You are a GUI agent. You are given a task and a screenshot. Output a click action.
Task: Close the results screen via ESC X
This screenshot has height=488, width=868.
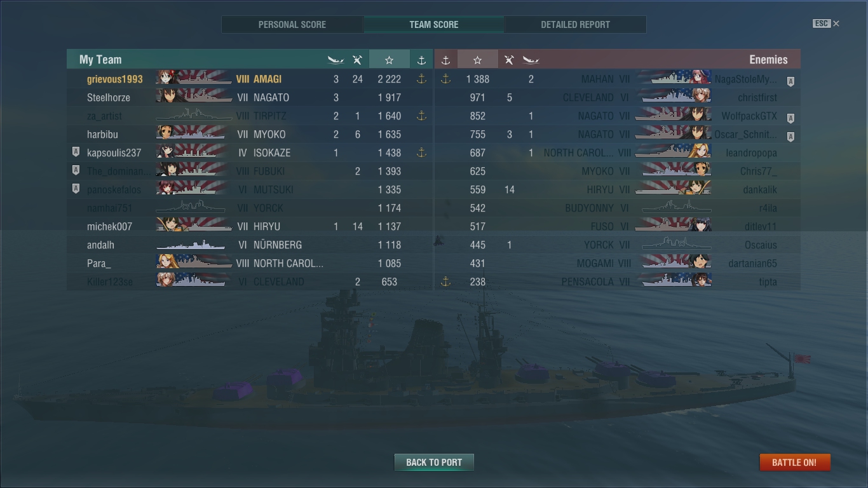click(826, 24)
